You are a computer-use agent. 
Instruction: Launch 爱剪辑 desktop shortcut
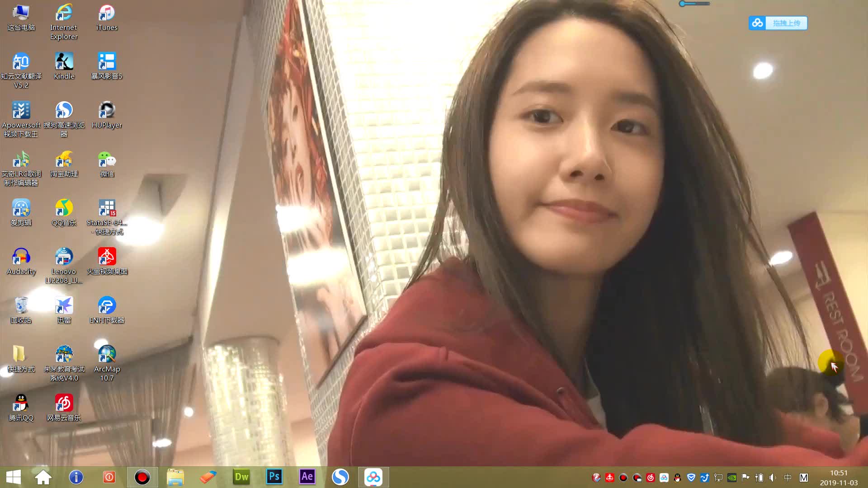click(x=21, y=212)
